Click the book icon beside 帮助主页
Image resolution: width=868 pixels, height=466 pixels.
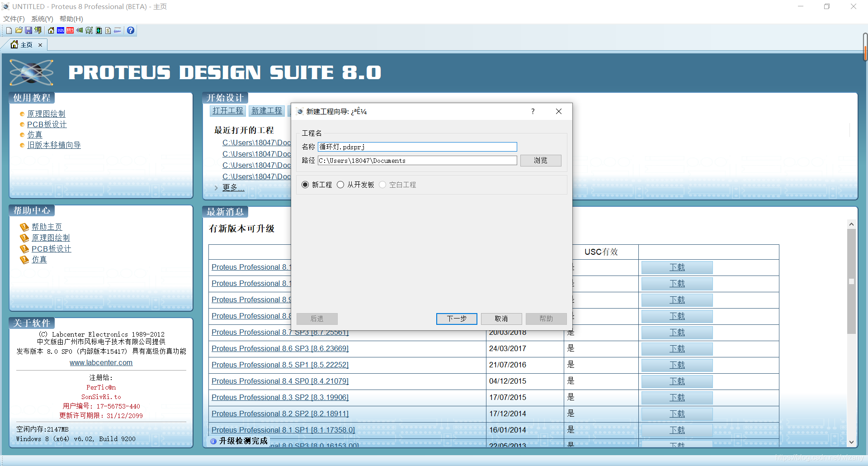coord(24,227)
